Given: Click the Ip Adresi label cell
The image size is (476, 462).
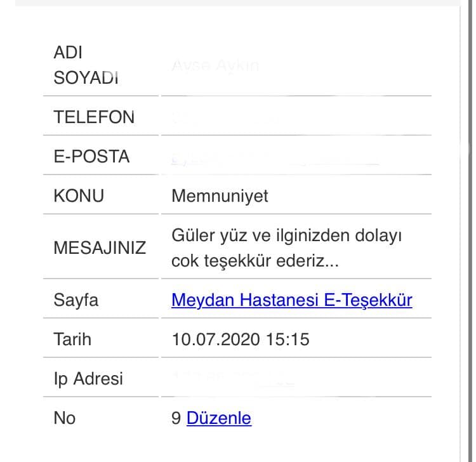Looking at the screenshot, I should 101,378.
